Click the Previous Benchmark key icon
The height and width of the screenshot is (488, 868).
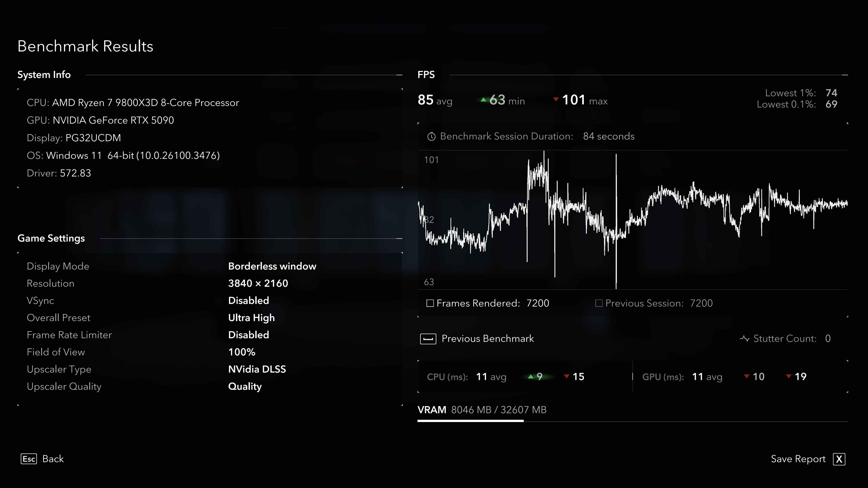click(428, 339)
